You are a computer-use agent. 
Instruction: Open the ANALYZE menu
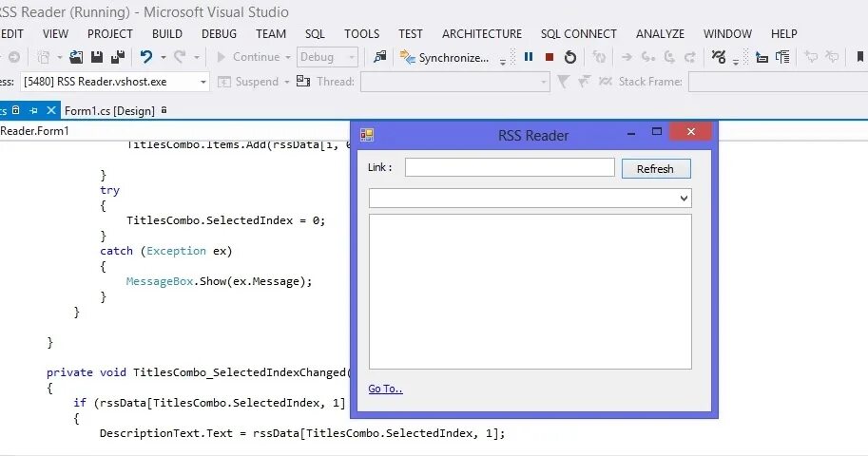coord(661,34)
